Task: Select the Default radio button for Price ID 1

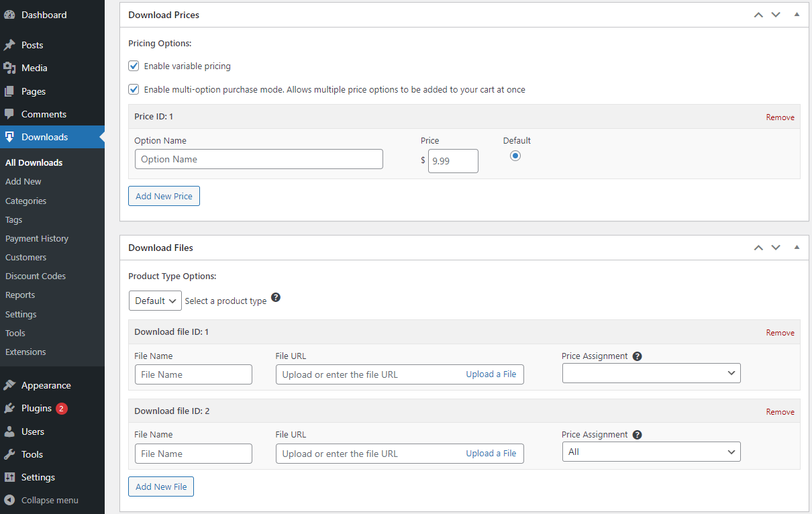Action: coord(515,155)
